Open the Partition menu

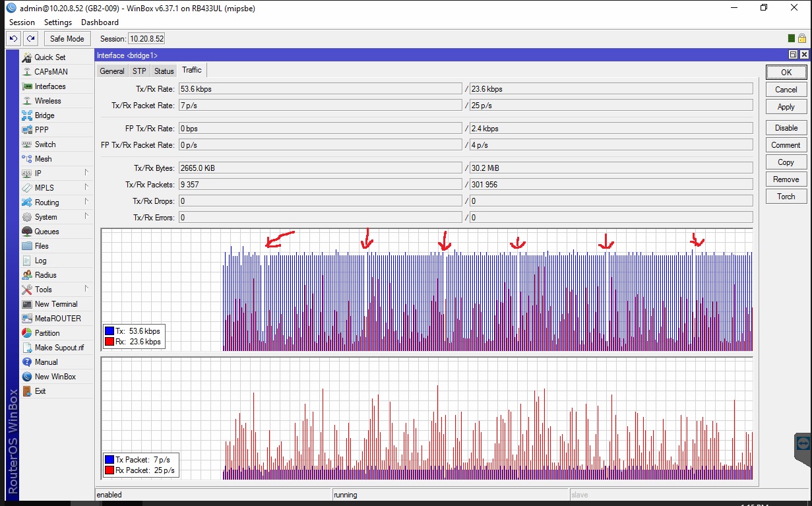click(47, 333)
